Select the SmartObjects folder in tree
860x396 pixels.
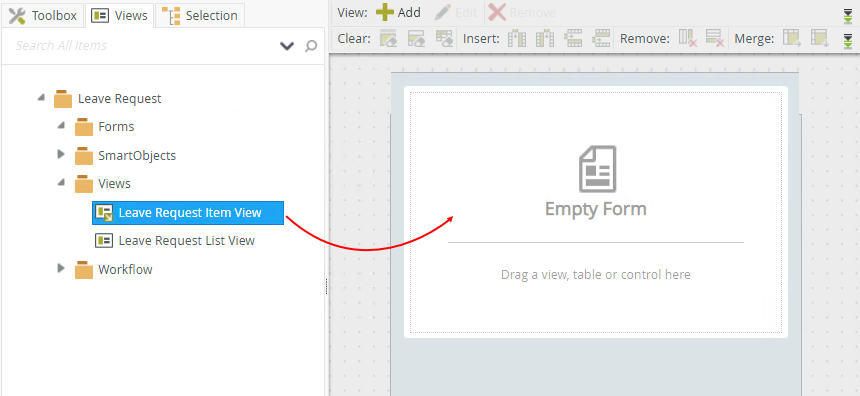137,156
